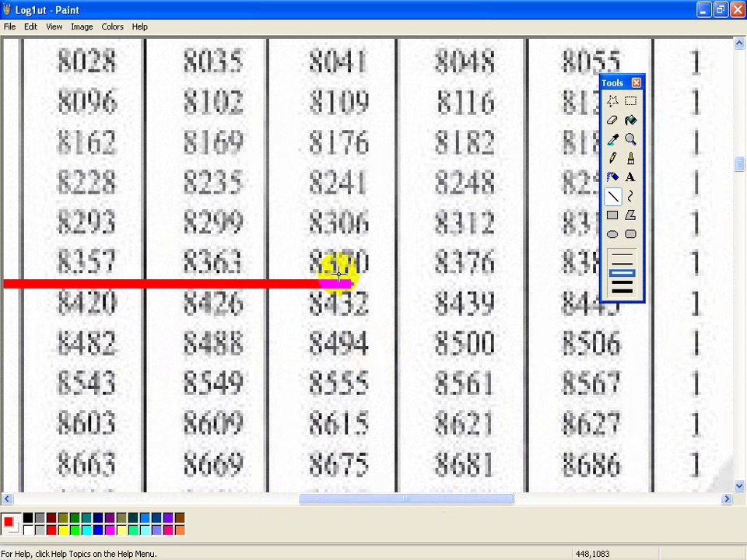Image resolution: width=747 pixels, height=560 pixels.
Task: Click the number 8116 in the table
Action: (465, 103)
